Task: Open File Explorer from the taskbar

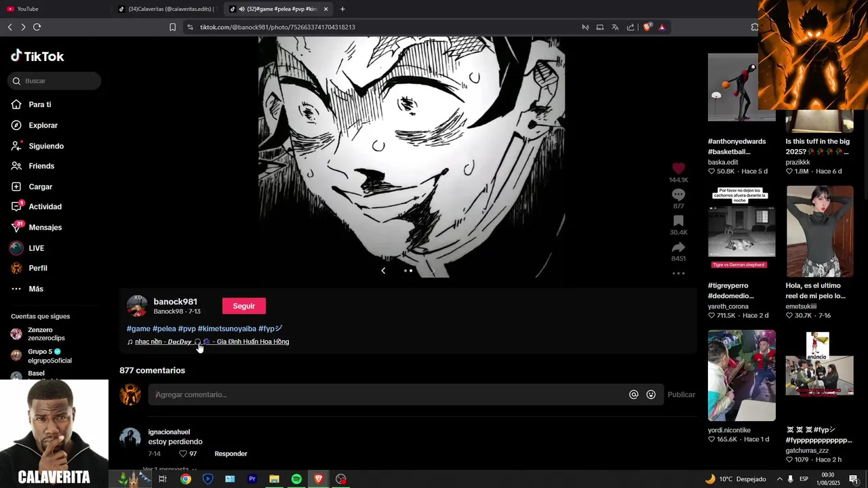Action: [x=274, y=479]
